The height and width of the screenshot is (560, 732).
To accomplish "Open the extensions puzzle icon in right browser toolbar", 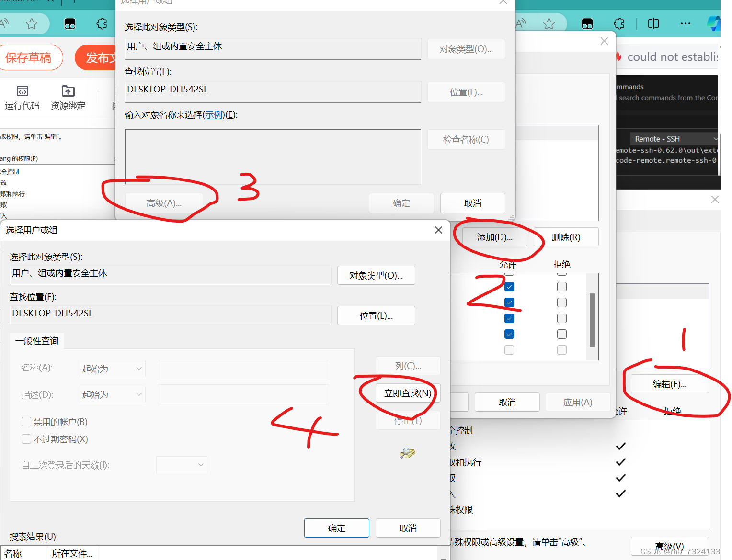I will [619, 24].
